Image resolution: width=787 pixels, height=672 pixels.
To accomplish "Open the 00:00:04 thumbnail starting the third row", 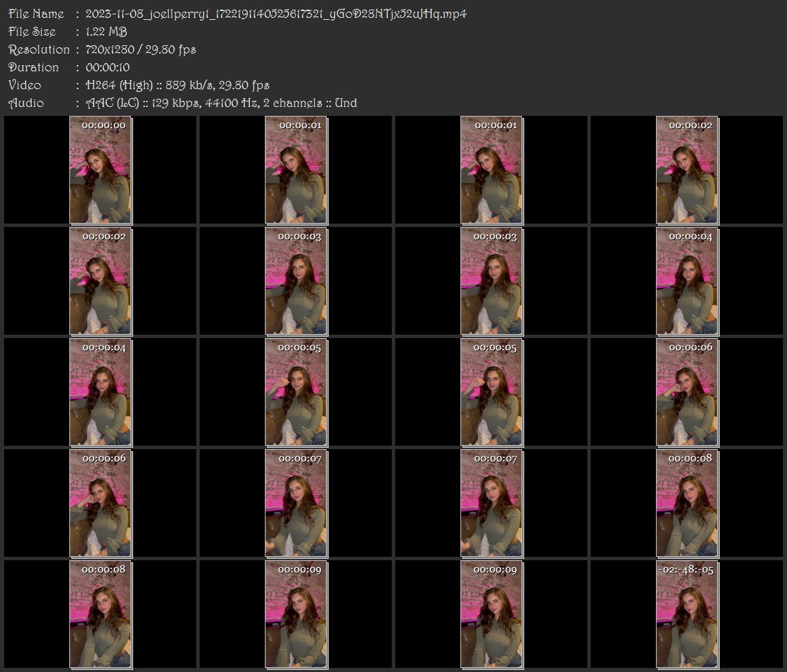I will tap(100, 392).
